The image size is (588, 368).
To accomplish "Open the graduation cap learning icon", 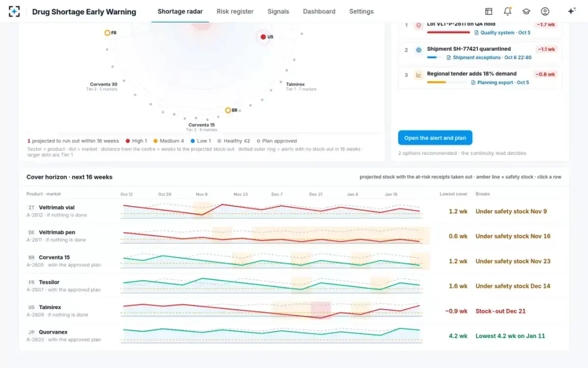I will 526,11.
